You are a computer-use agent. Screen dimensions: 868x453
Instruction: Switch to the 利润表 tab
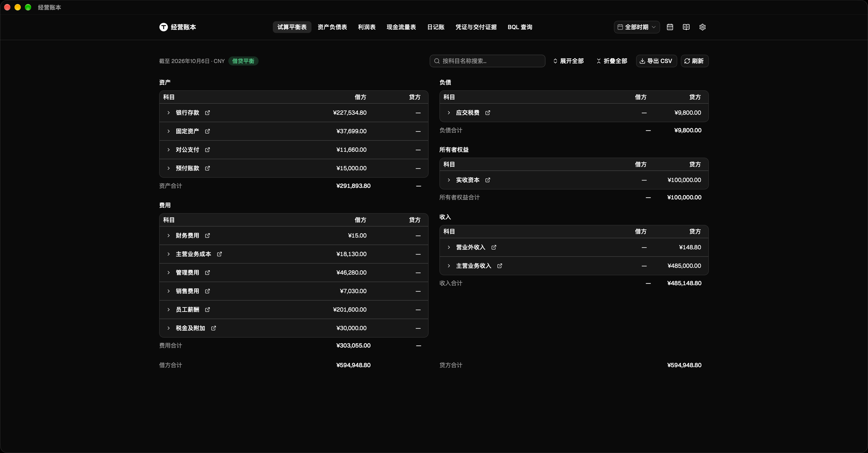pos(367,27)
